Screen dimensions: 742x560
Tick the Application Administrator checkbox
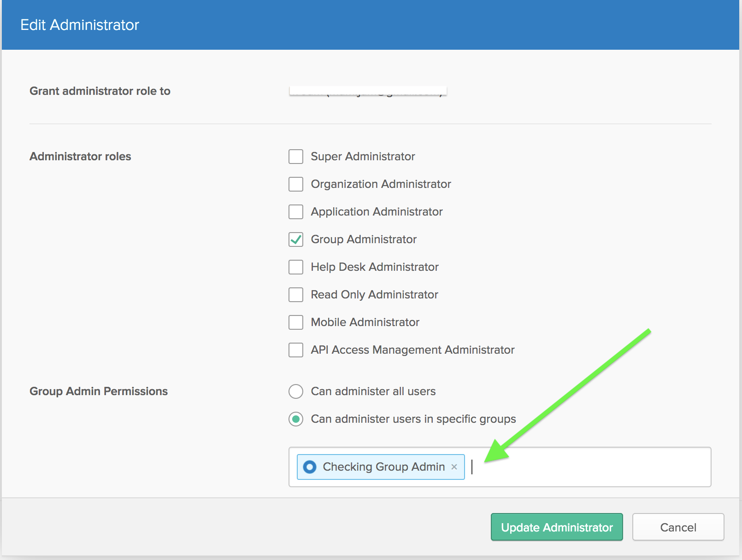click(296, 212)
